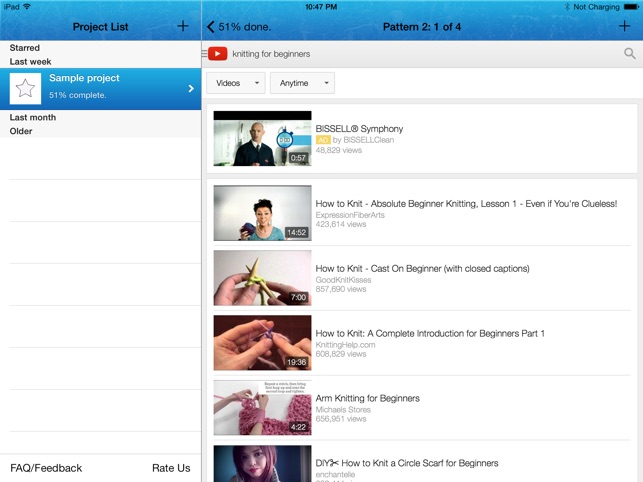Open the Anytime filter dropdown
The image size is (643, 482).
[x=302, y=83]
